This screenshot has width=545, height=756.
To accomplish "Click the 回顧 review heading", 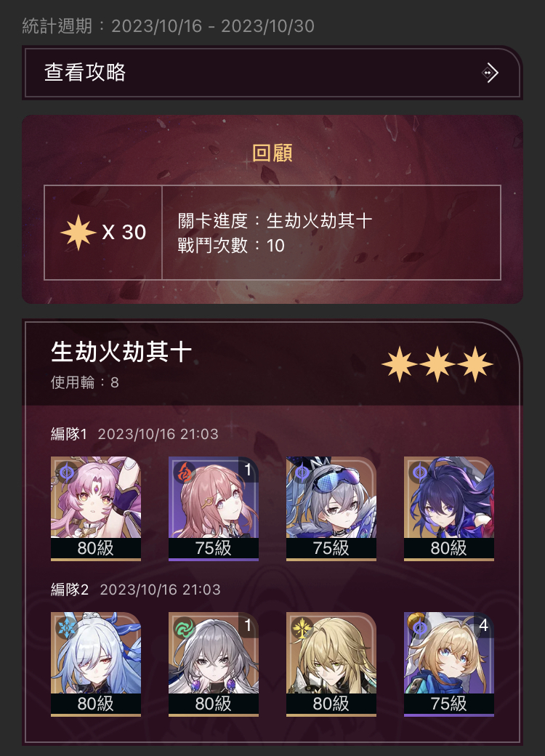I will [272, 153].
